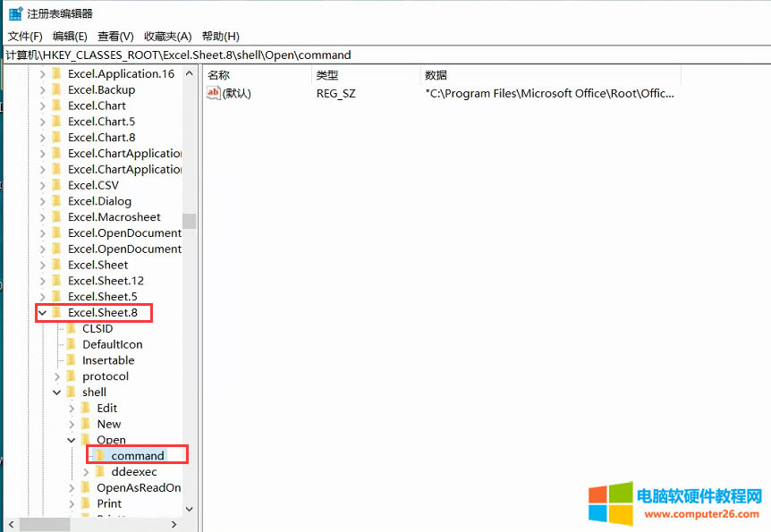Expand the Excel.Macrosheet node
The width and height of the screenshot is (771, 532).
(x=42, y=216)
